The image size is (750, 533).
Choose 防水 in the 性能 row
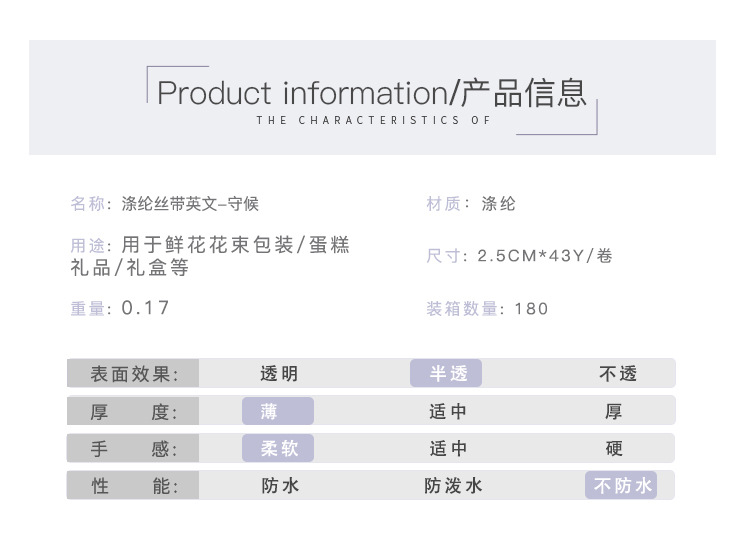[x=279, y=486]
